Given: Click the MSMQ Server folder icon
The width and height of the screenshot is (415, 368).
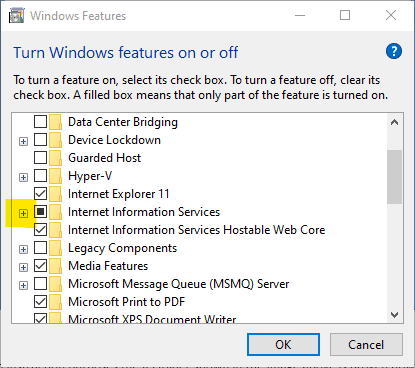Looking at the screenshot, I should [55, 284].
